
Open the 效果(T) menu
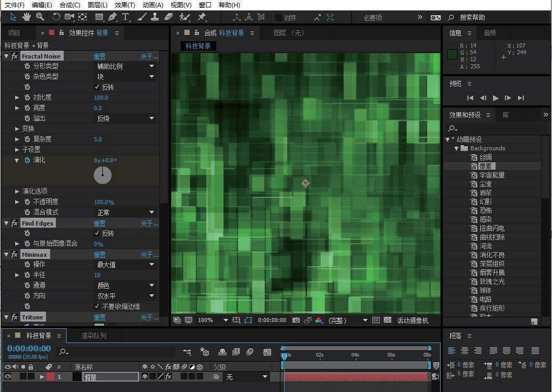(125, 5)
